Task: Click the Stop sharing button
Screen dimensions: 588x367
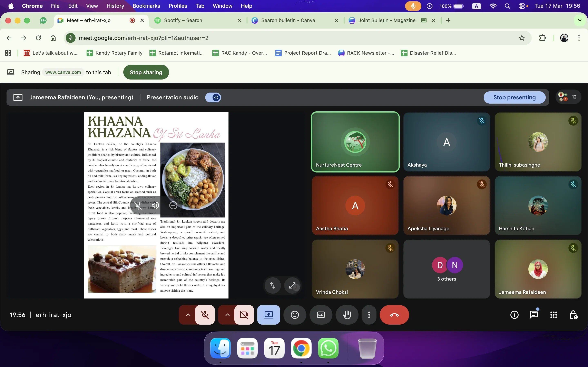Action: [x=146, y=72]
